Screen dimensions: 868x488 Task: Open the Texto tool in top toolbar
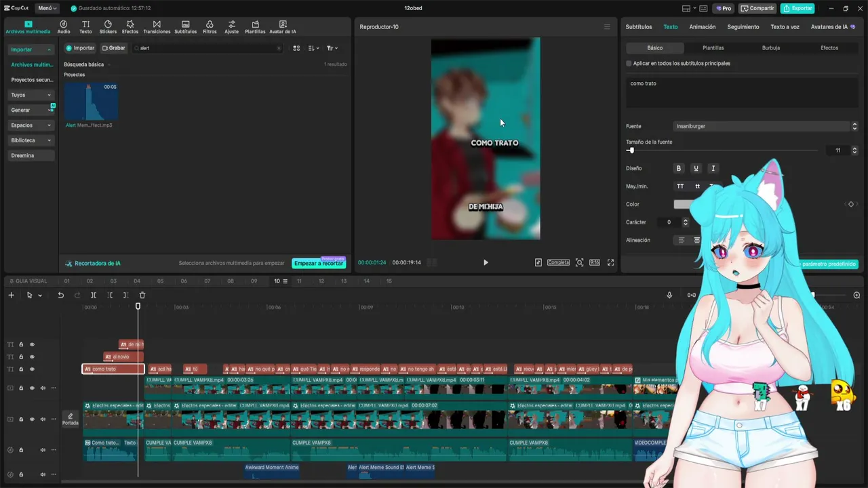(85, 27)
